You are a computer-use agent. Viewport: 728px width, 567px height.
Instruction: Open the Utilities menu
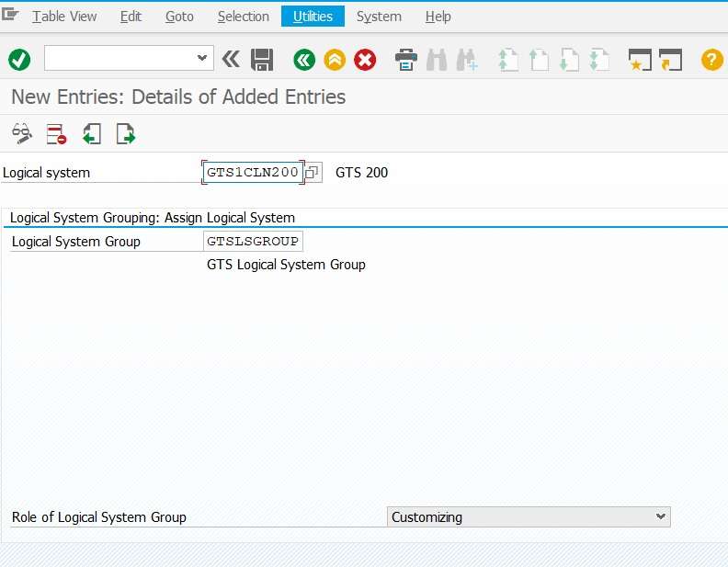click(x=313, y=17)
